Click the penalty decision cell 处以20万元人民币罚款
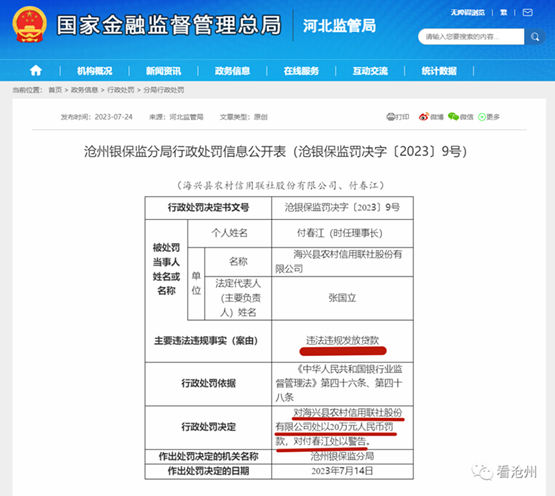555x496 pixels. tap(342, 427)
